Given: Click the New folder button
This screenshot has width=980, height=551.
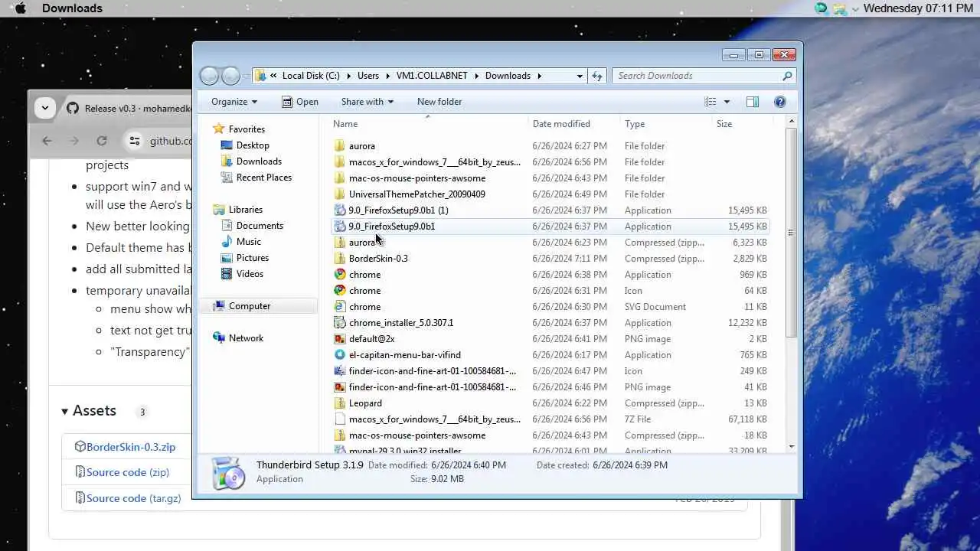Looking at the screenshot, I should pos(439,102).
